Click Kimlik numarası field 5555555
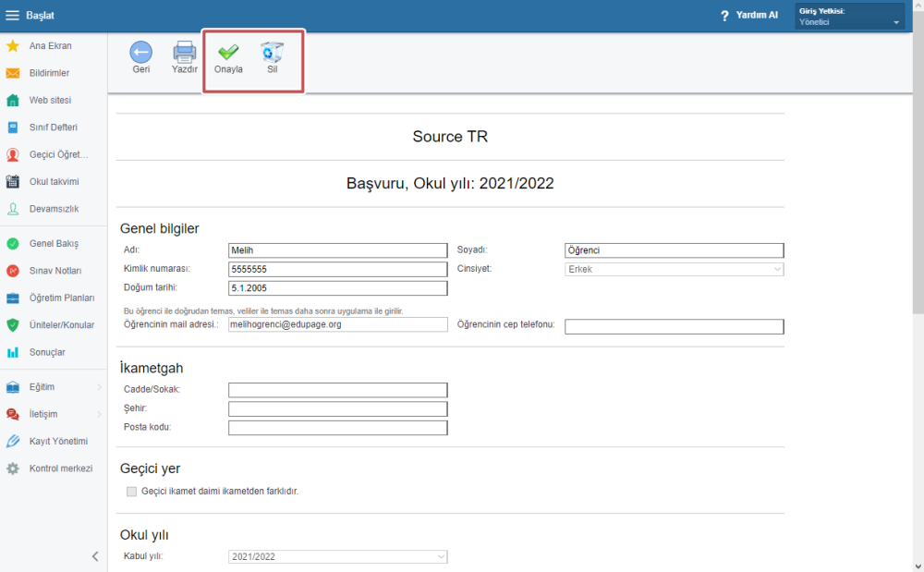924x572 pixels. [337, 269]
